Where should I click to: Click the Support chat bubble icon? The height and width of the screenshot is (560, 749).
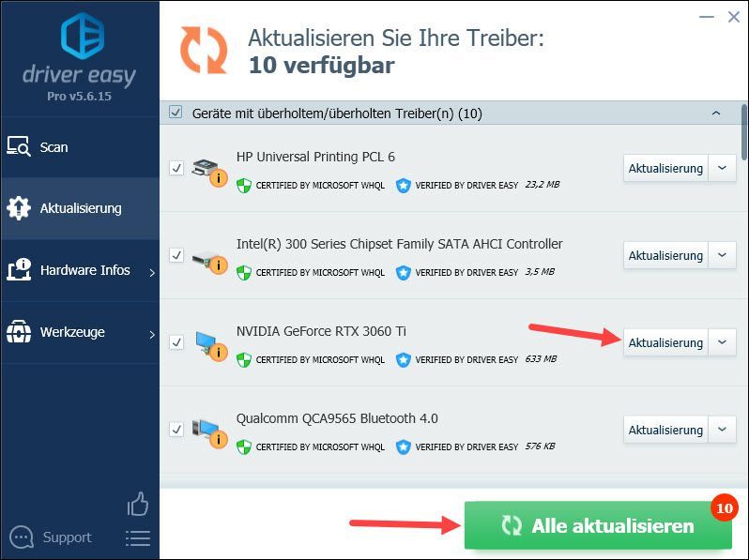(x=22, y=537)
